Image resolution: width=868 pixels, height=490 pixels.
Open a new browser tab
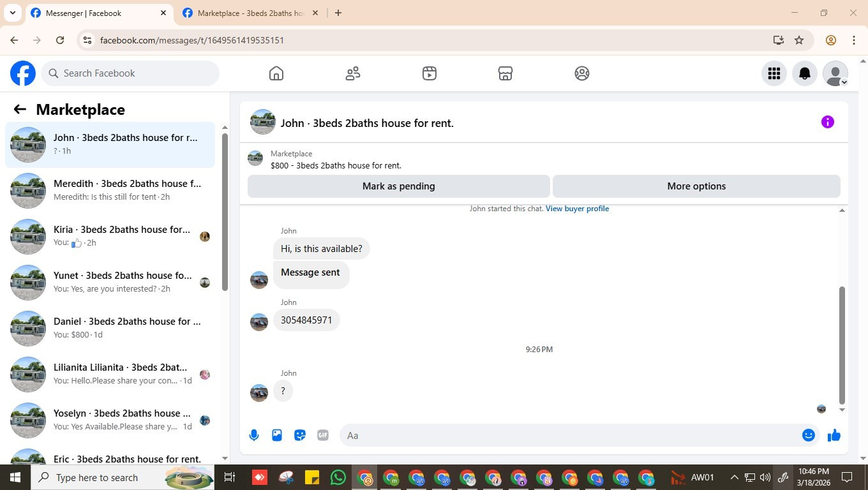point(338,13)
